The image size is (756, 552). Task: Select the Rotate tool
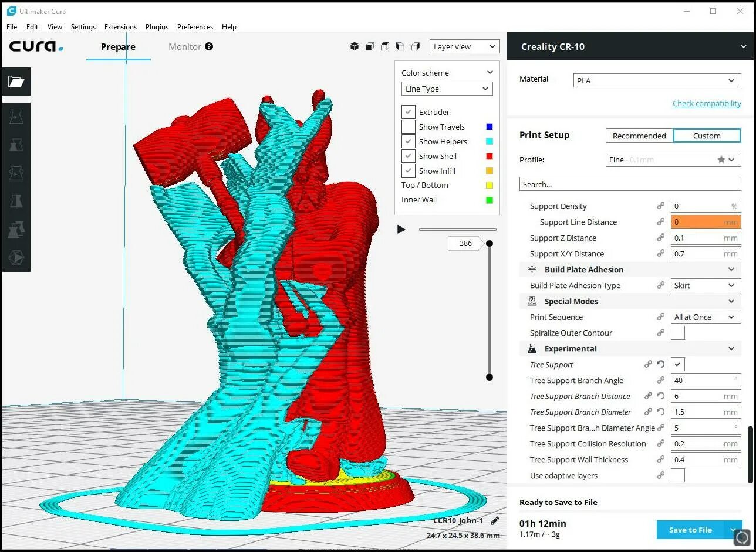16,172
